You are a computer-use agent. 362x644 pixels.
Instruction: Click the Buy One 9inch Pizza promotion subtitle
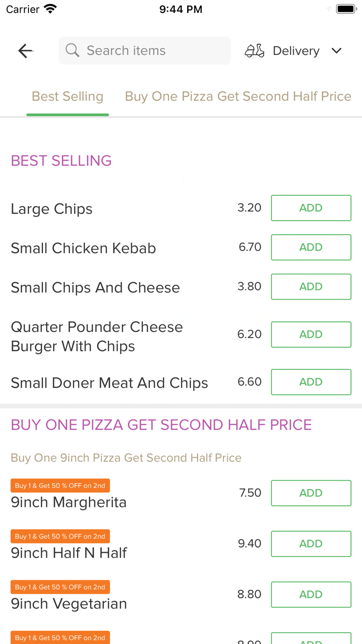123,458
